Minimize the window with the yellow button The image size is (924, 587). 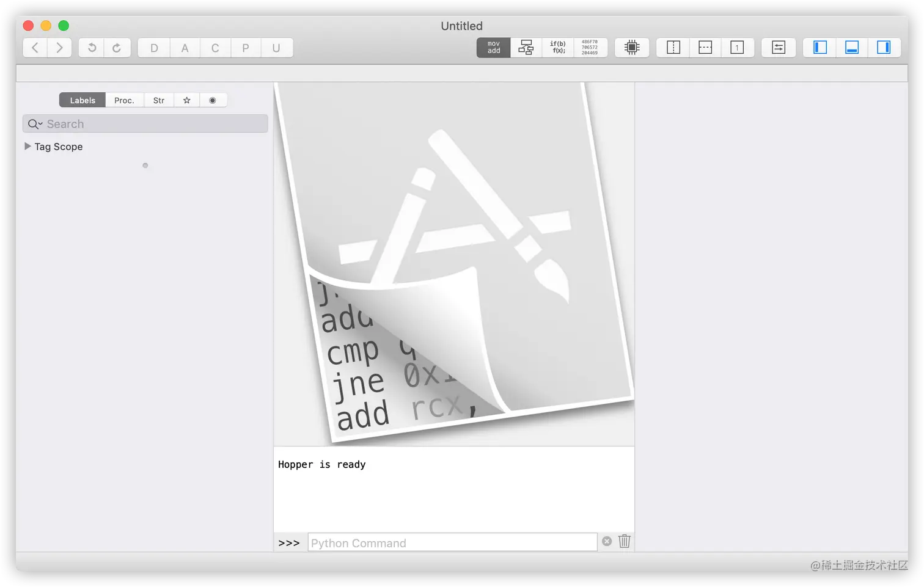point(46,26)
